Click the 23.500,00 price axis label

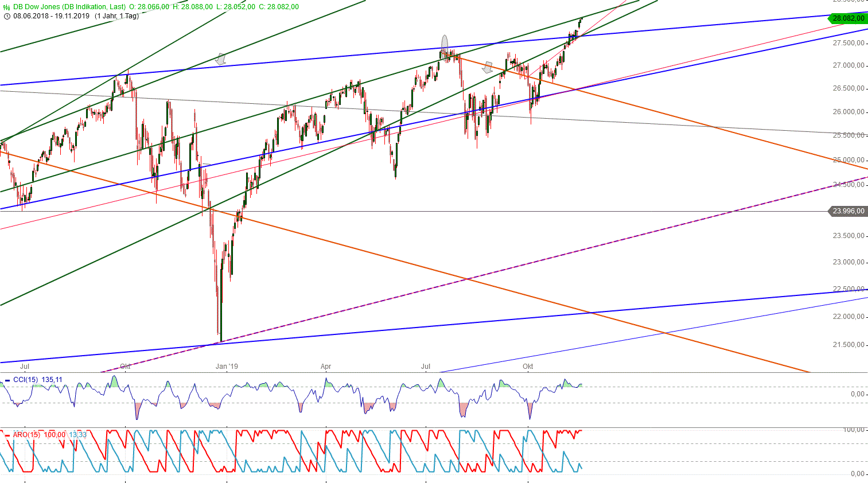click(x=848, y=236)
